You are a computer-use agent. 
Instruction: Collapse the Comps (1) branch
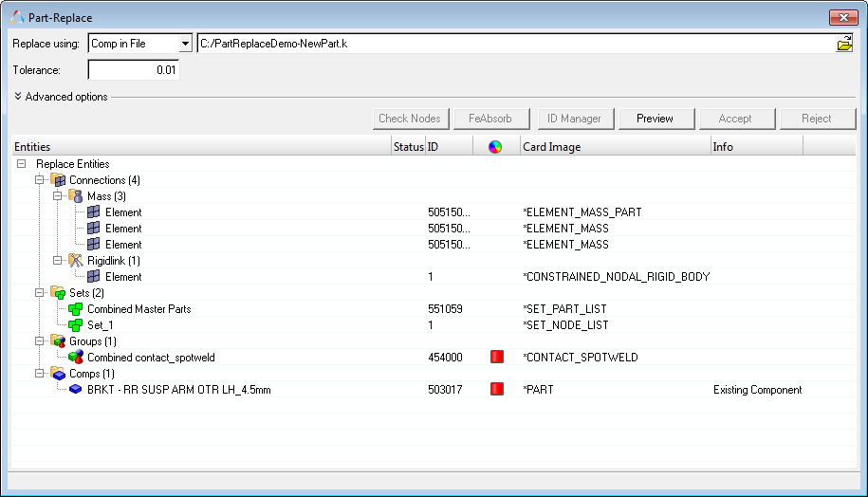tap(39, 374)
